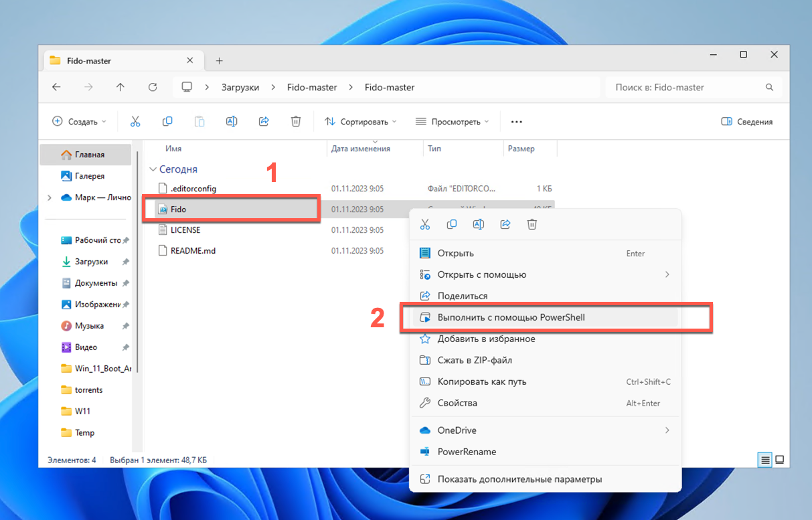Click the Rename icon in the context menu
Screen dimensions: 812x520
pyautogui.click(x=478, y=224)
